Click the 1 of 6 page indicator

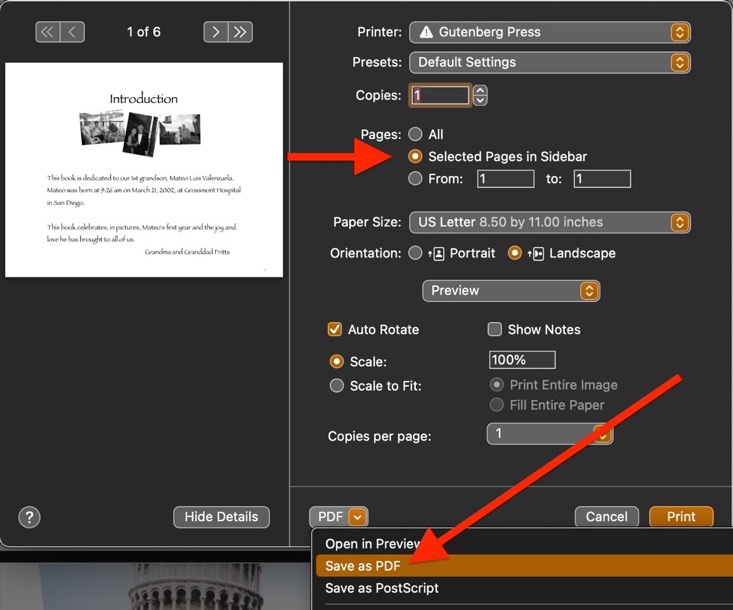tap(144, 32)
